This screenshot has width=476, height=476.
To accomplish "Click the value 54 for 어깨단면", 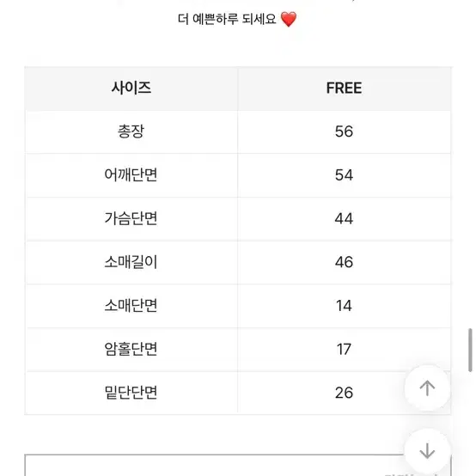I will click(x=344, y=175).
